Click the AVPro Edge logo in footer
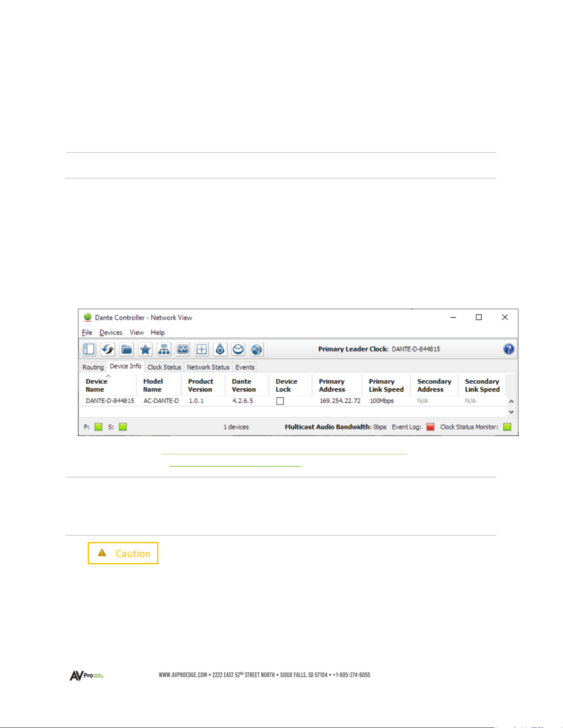This screenshot has height=728, width=563. (x=86, y=675)
